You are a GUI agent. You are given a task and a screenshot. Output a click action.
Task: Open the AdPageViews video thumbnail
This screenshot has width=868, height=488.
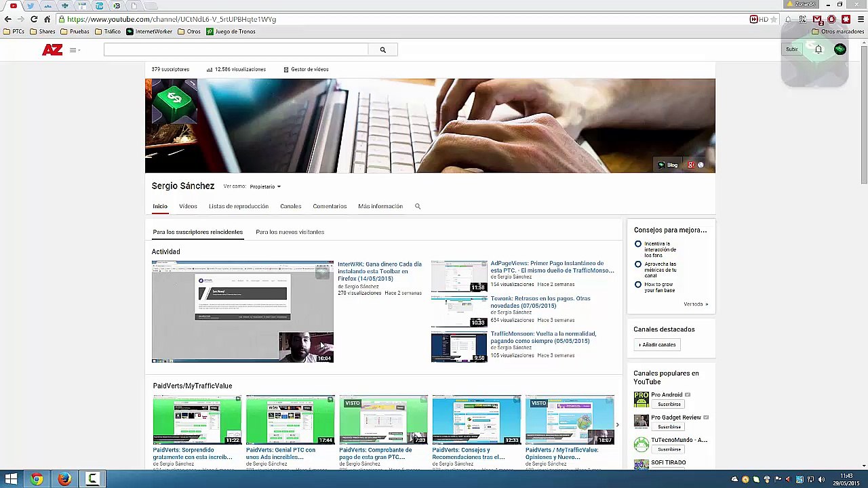pos(459,277)
